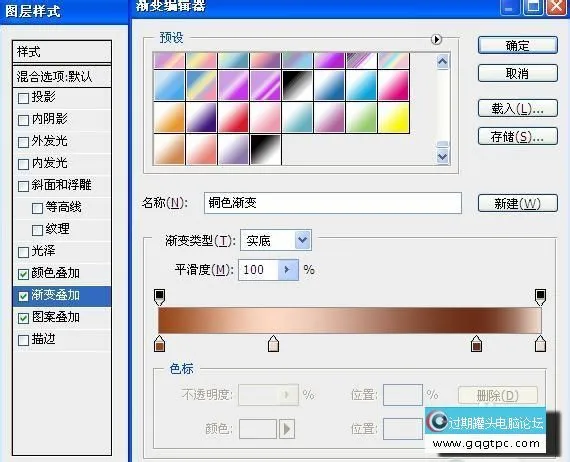Open the 渐变类型 gradient type dropdown
Viewport: 570px width, 462px height.
[x=302, y=240]
